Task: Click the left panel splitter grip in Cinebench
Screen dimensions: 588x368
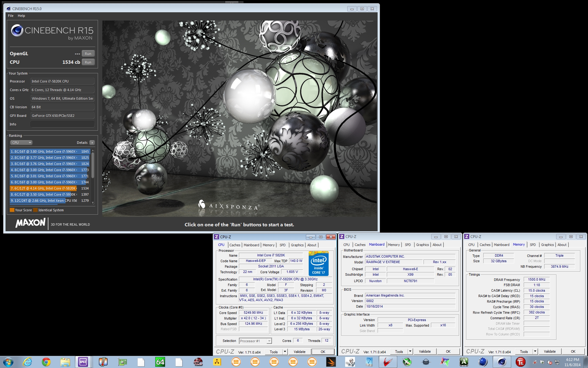Action: 100,125
